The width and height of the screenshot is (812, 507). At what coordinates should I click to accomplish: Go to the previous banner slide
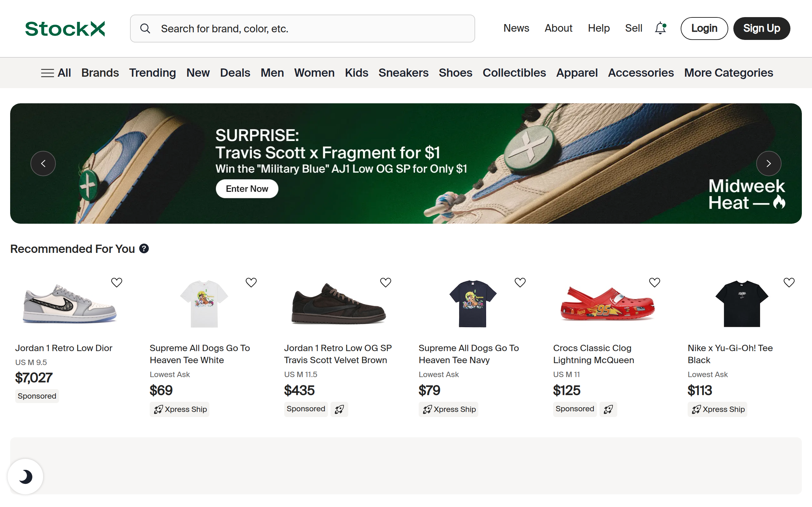click(43, 164)
